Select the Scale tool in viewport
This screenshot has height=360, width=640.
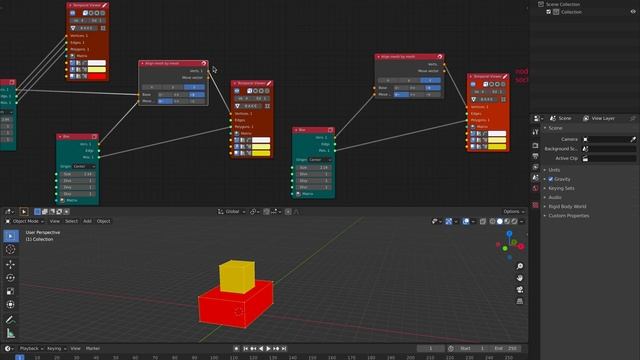(x=11, y=291)
